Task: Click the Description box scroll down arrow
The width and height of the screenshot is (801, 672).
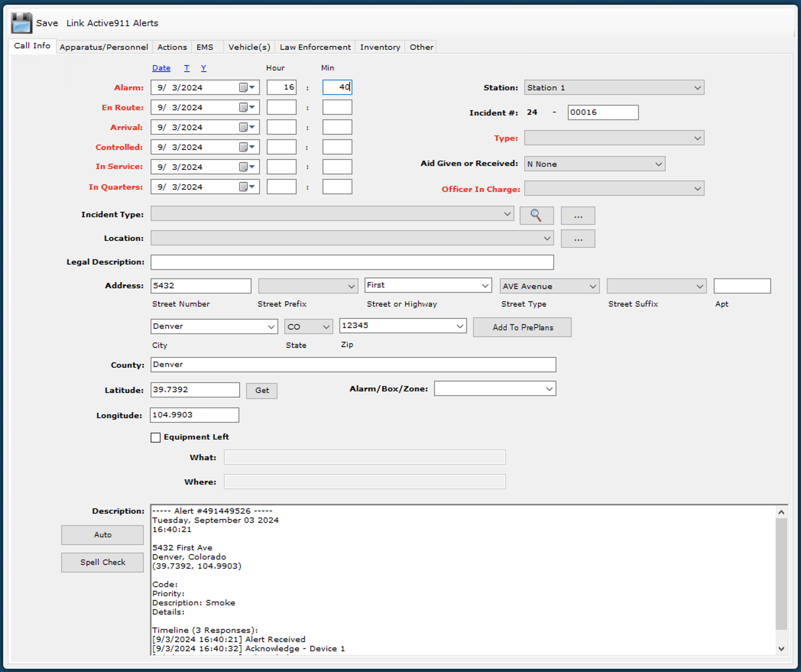Action: coord(781,649)
